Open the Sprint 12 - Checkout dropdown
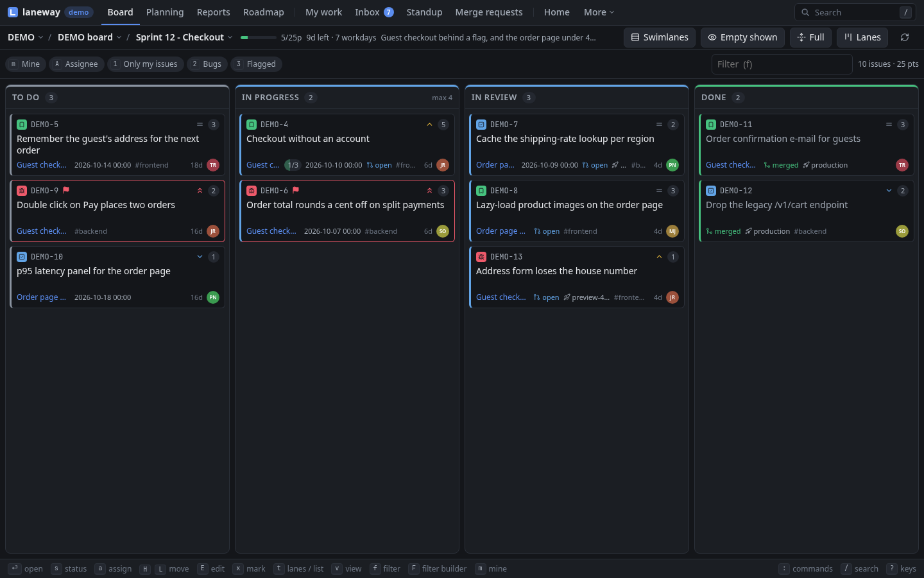This screenshot has width=924, height=578. click(x=184, y=37)
